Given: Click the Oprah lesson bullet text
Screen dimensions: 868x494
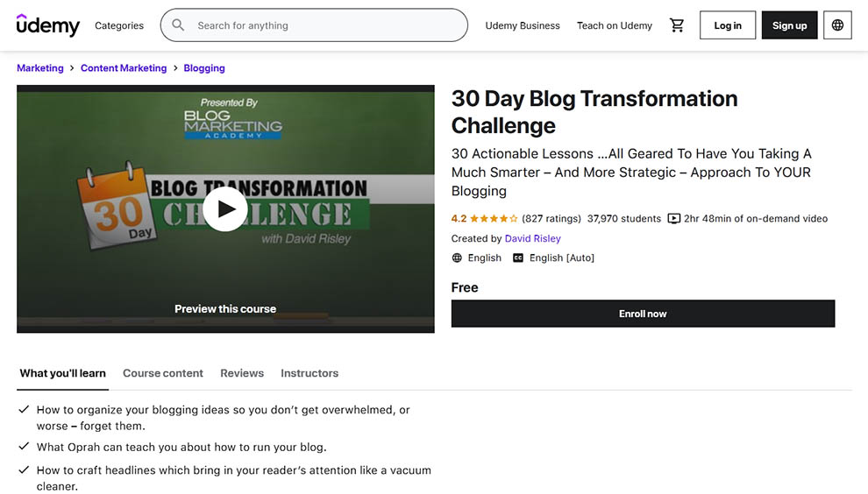Looking at the screenshot, I should (181, 447).
